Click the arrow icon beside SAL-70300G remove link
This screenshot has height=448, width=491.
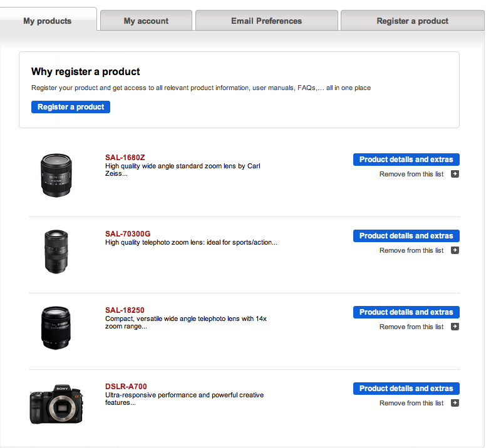coord(455,251)
